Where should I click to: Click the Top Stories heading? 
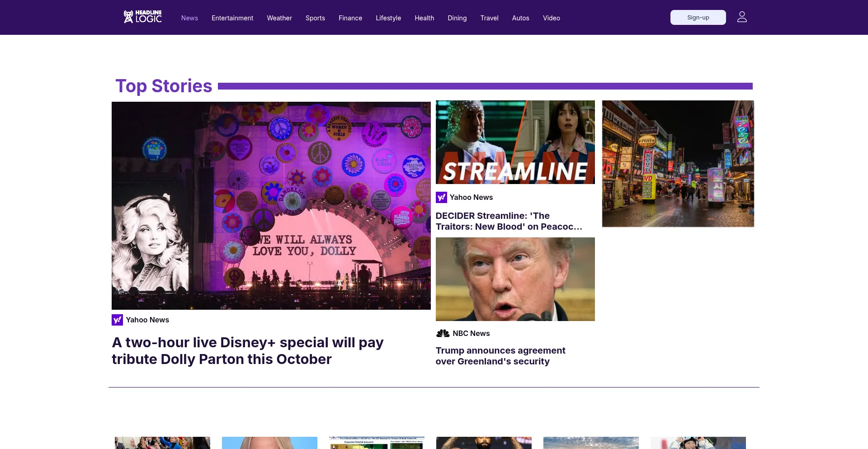click(x=164, y=86)
